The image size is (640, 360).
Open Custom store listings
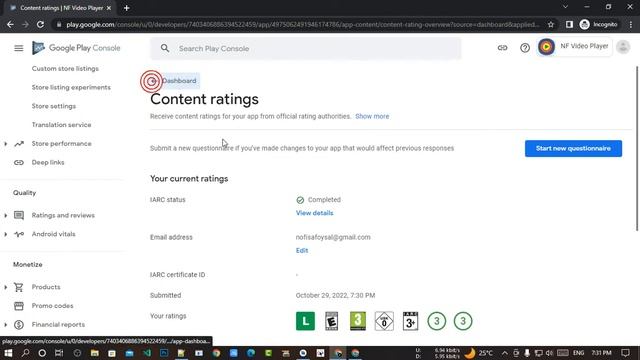(65, 69)
